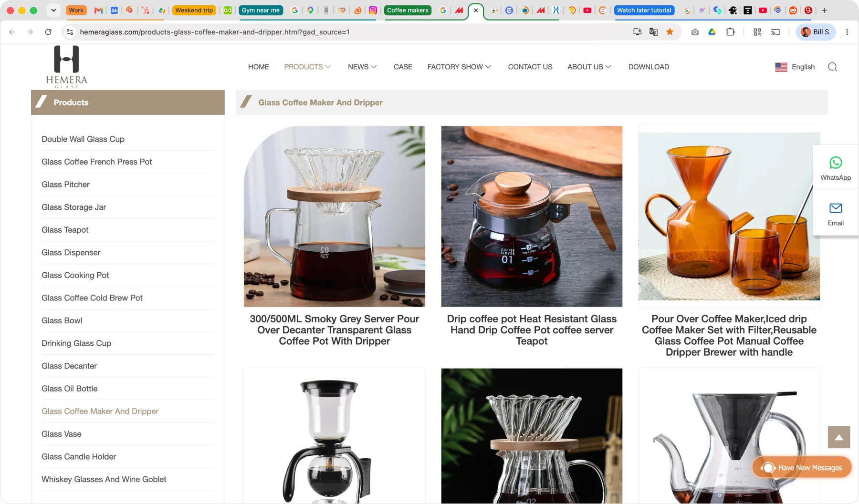Reload the current page
Viewport: 859px width, 504px height.
click(48, 32)
